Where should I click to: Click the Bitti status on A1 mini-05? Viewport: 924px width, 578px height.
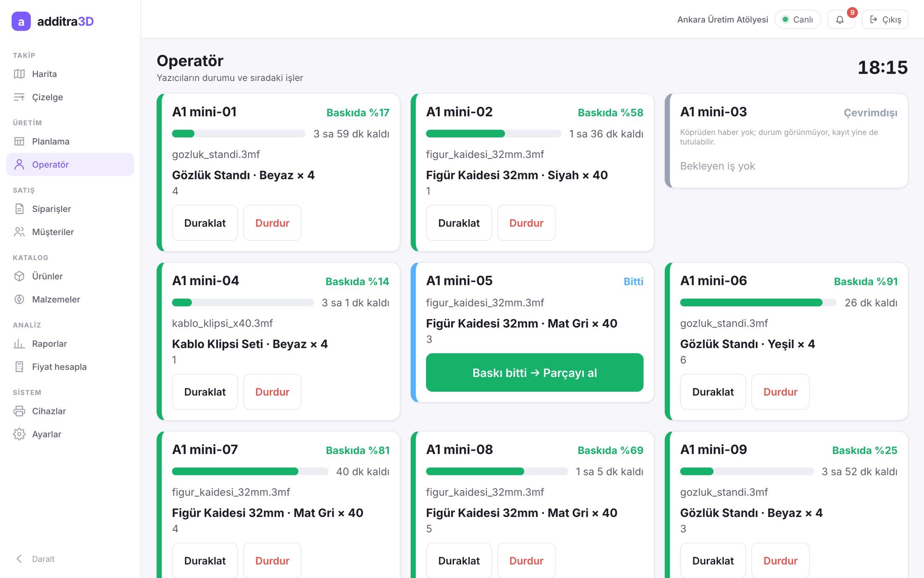coord(633,281)
